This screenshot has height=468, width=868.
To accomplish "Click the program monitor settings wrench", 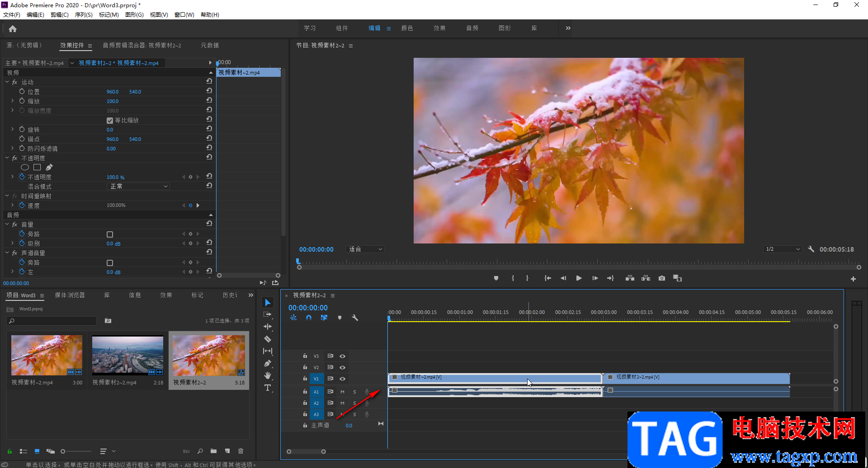I will [811, 249].
